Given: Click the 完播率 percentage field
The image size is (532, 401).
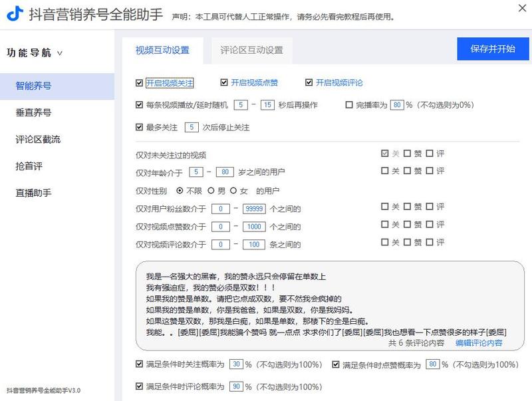Looking at the screenshot, I should (397, 105).
